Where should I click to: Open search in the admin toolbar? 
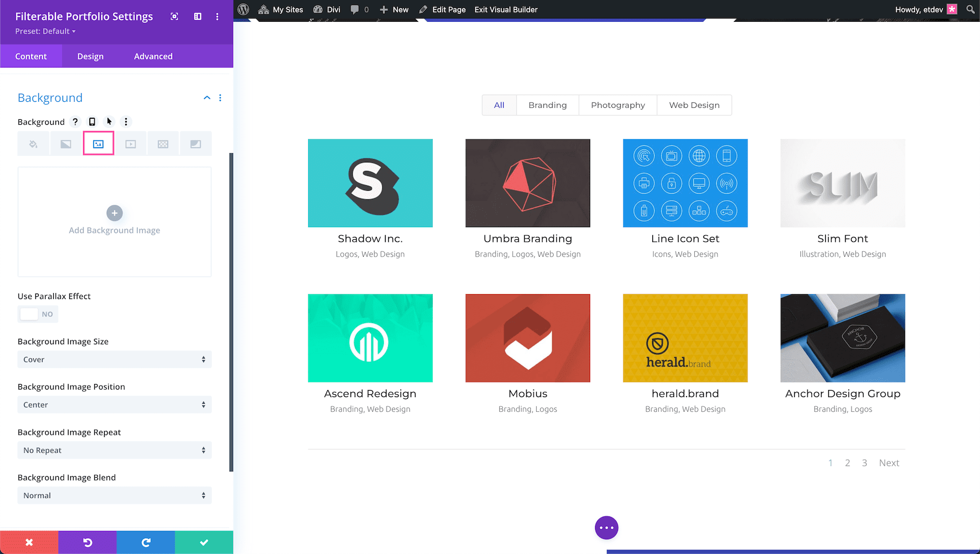[970, 9]
